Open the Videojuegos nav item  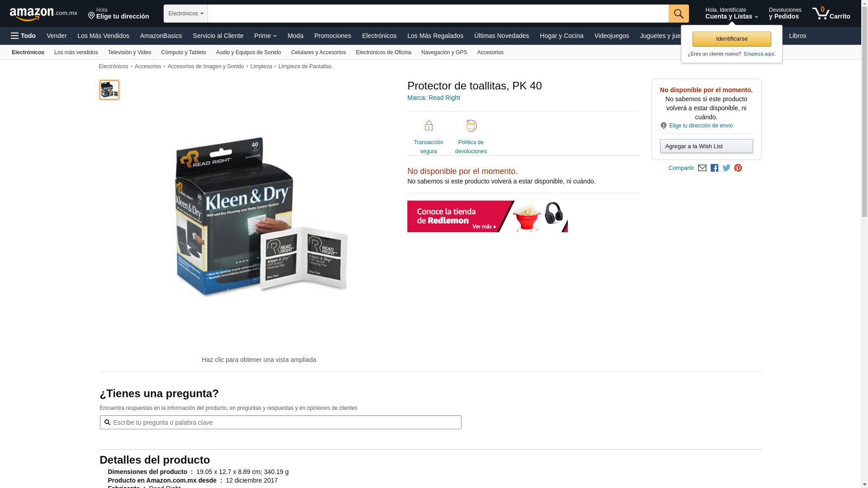click(611, 36)
